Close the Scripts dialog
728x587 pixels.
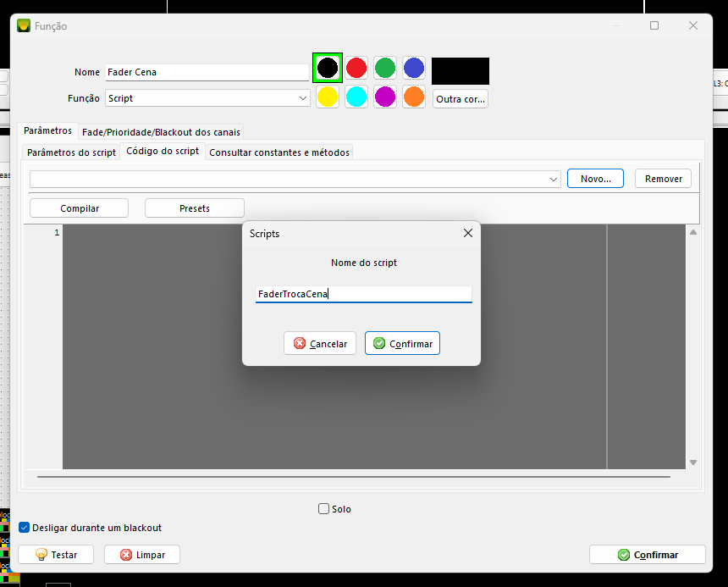point(467,233)
